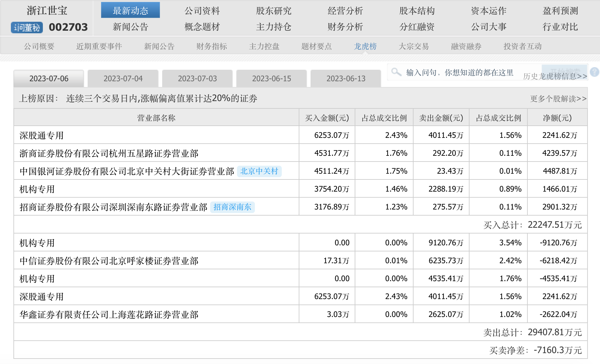Click the help question mark icon
Screen dimensions: 600x364
594,72
